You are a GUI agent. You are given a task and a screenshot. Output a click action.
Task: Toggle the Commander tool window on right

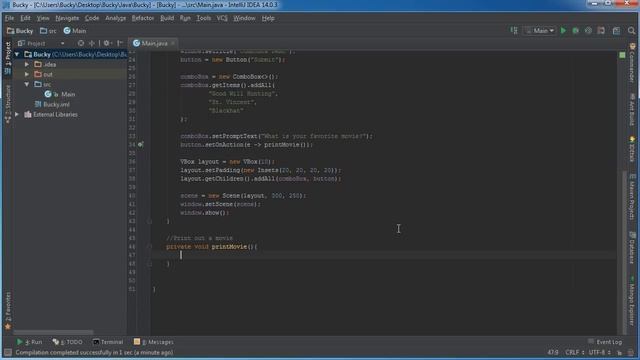pyautogui.click(x=632, y=62)
